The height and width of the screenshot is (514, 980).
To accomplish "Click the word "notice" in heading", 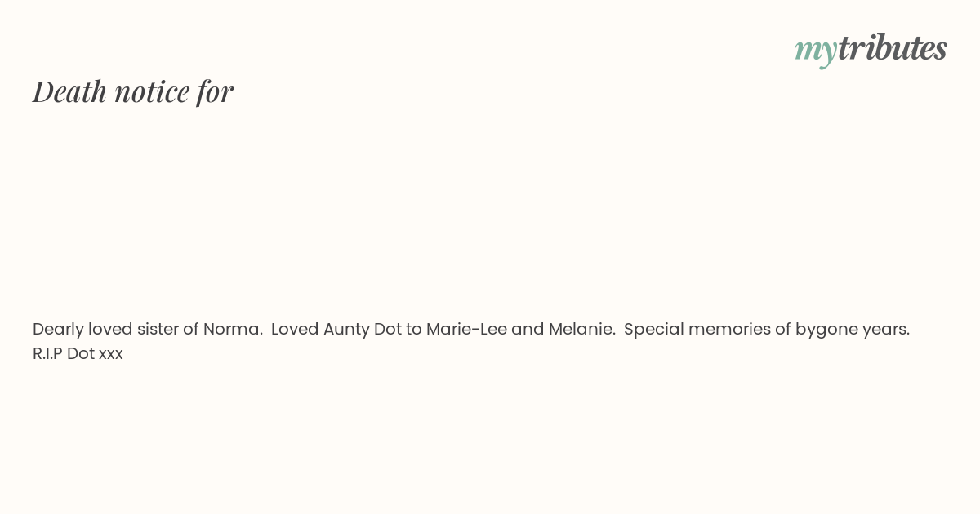I will click(x=152, y=91).
